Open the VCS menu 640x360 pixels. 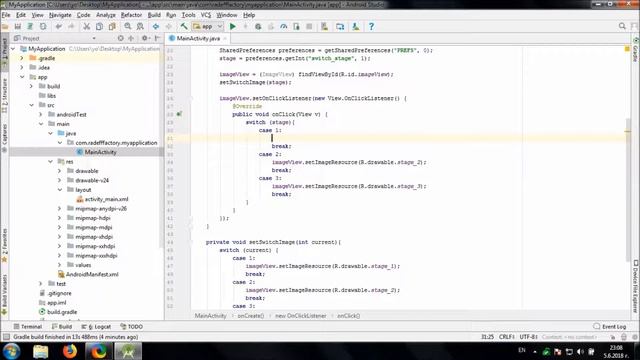pyautogui.click(x=206, y=15)
